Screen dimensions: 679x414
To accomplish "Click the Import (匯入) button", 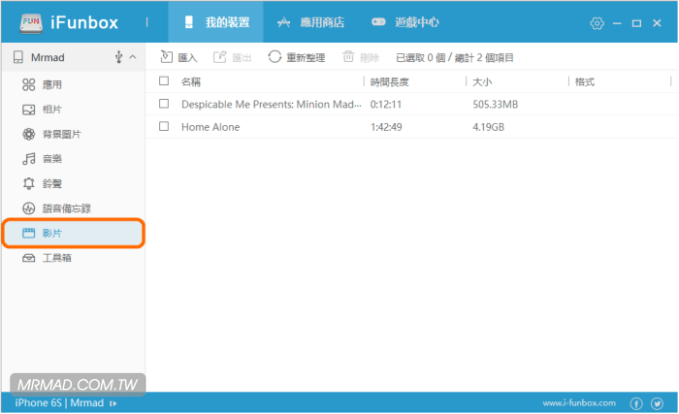I will click(x=179, y=57).
